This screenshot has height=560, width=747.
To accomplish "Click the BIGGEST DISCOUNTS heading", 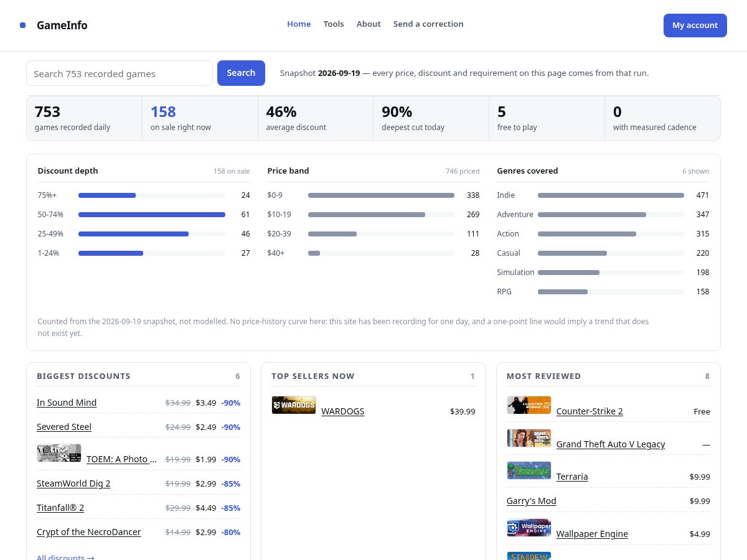I will (x=83, y=376).
